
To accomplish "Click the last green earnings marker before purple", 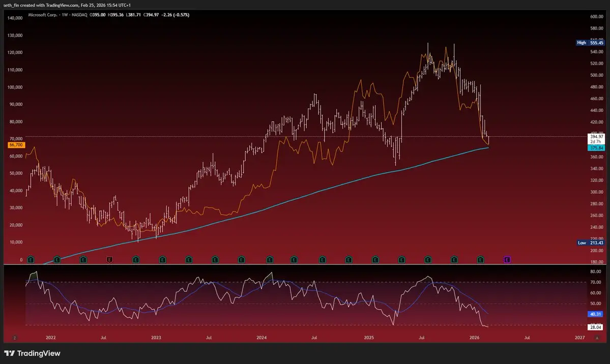I will [480, 260].
